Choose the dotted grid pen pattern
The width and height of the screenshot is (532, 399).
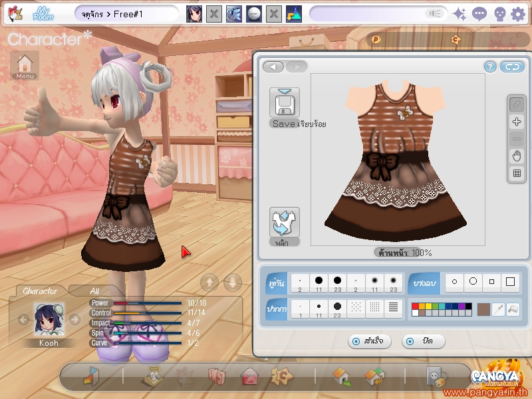click(374, 307)
